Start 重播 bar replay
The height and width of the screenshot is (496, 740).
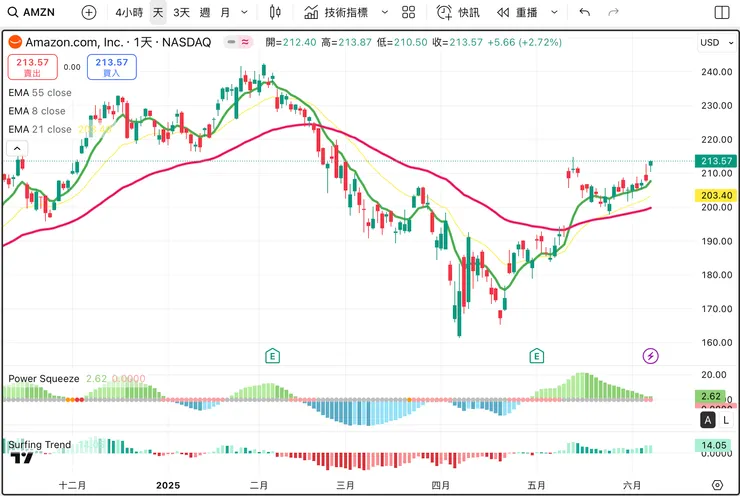click(517, 12)
